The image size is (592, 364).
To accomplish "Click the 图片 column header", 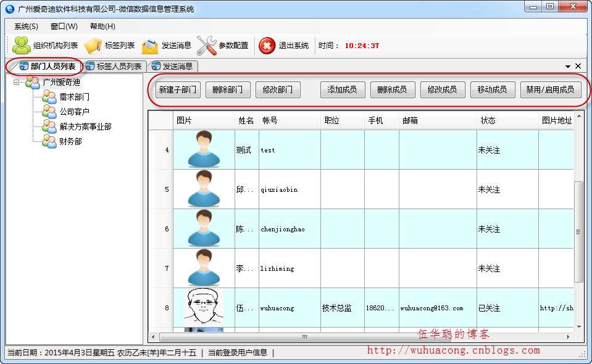I will tap(204, 121).
